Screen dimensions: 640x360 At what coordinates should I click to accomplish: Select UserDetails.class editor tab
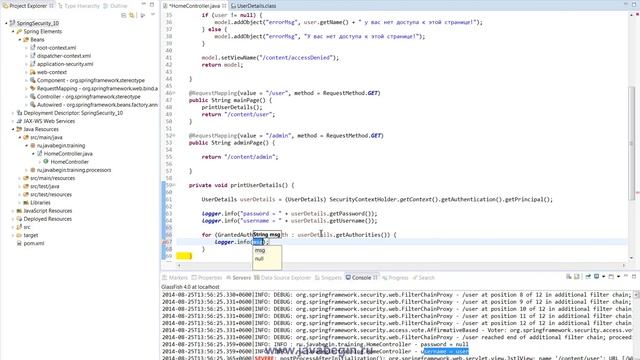pos(253,6)
